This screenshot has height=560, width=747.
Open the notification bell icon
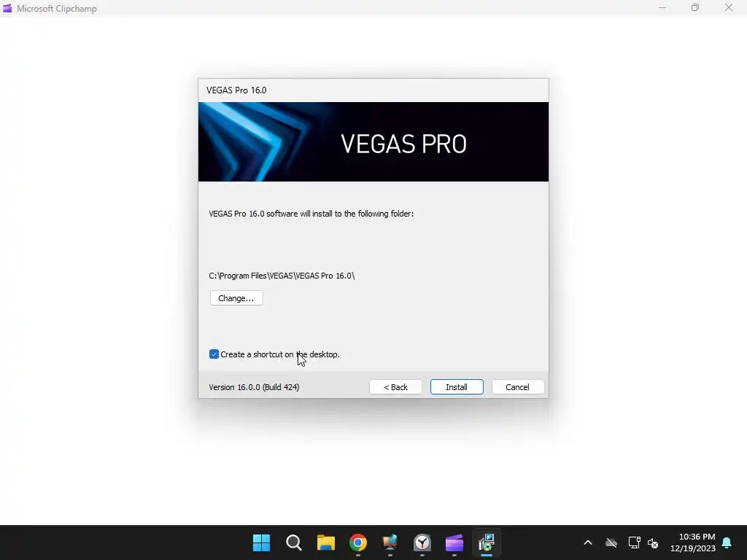pyautogui.click(x=727, y=542)
